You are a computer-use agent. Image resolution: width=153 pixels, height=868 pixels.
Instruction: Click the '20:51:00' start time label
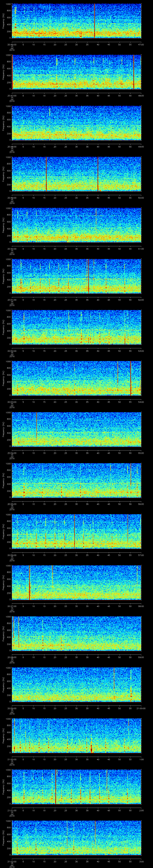coord(12,300)
